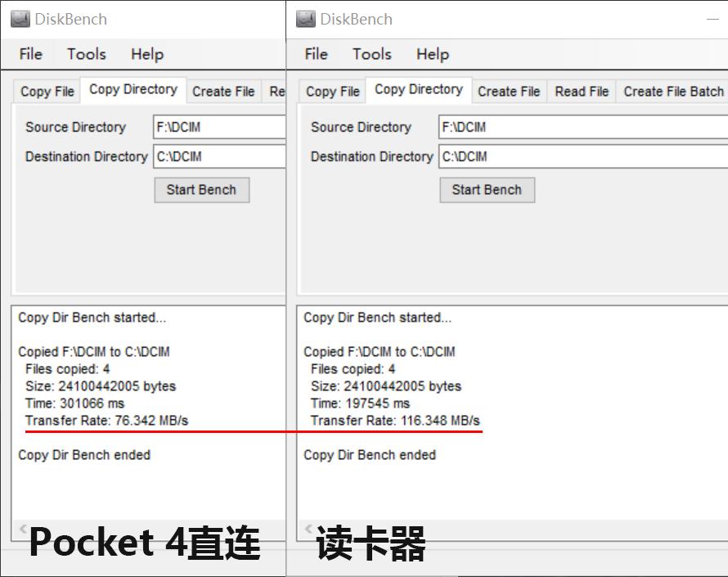Image resolution: width=728 pixels, height=577 pixels.
Task: Select Create File tab in right window
Action: 509,92
